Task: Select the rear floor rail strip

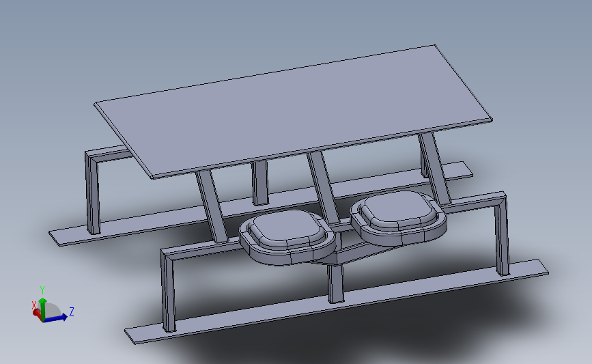Action: (261, 204)
